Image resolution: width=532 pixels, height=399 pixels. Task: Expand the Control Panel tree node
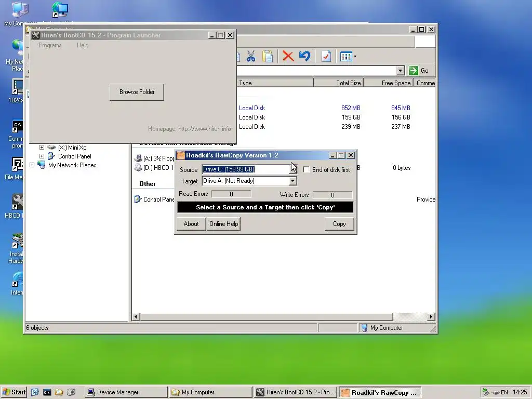click(42, 156)
